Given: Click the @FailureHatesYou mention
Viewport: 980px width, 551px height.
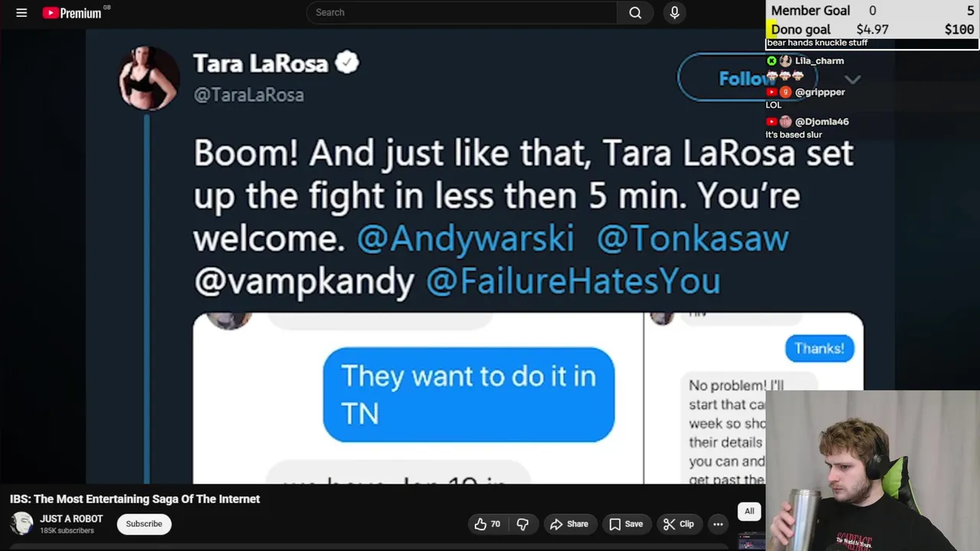Looking at the screenshot, I should 573,282.
